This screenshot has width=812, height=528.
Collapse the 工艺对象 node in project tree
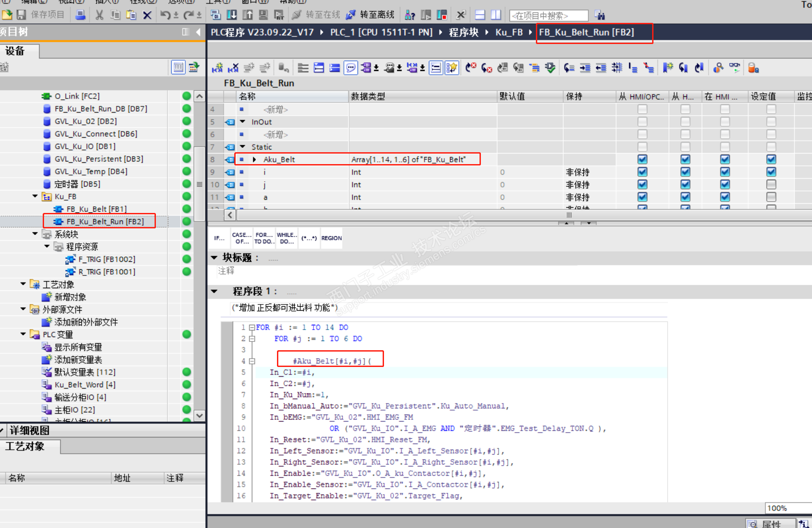[23, 284]
